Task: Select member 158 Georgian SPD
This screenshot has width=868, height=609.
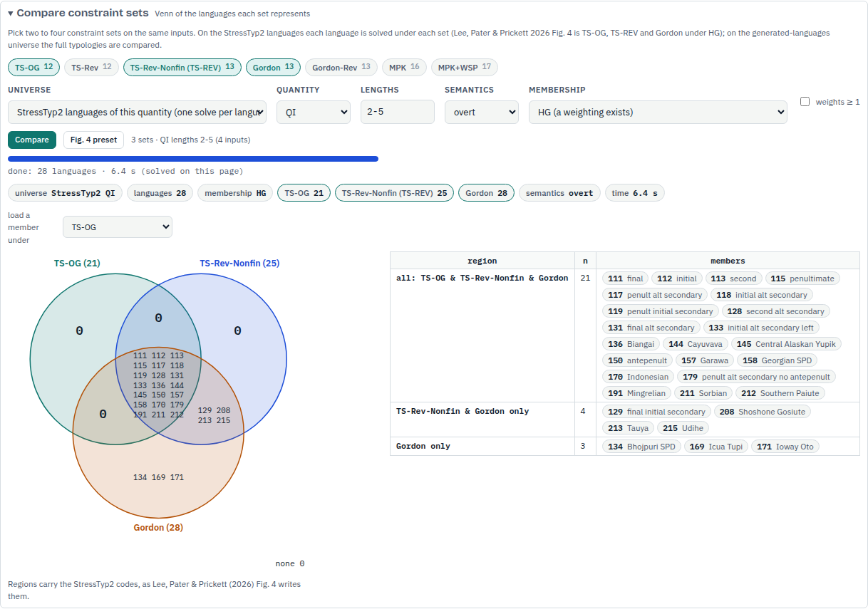Action: point(777,360)
